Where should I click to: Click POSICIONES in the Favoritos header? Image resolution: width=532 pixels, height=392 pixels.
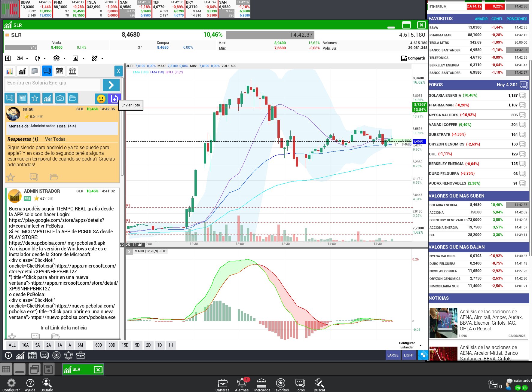click(517, 19)
